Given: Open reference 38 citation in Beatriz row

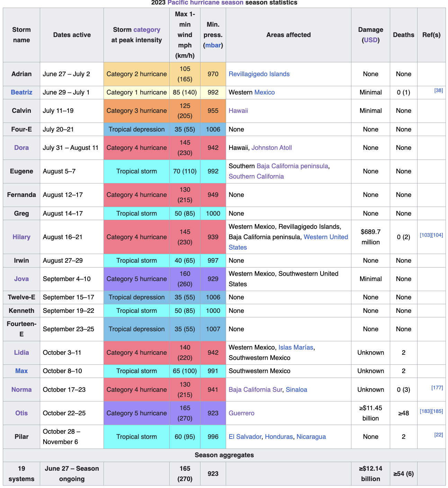Looking at the screenshot, I should (x=438, y=90).
